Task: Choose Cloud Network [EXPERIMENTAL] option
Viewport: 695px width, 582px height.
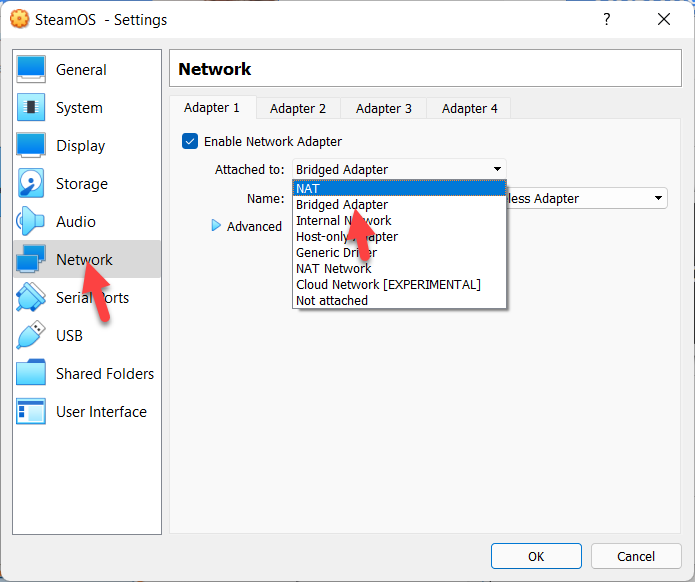Action: point(388,284)
